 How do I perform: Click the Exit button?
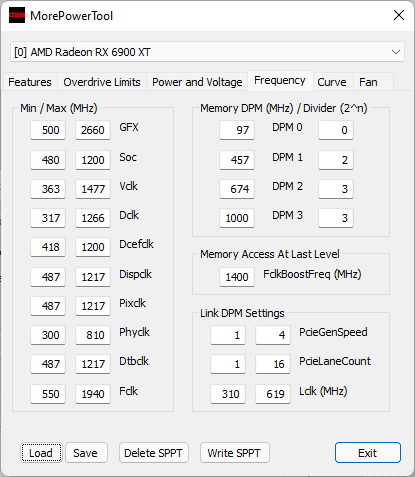pos(368,453)
